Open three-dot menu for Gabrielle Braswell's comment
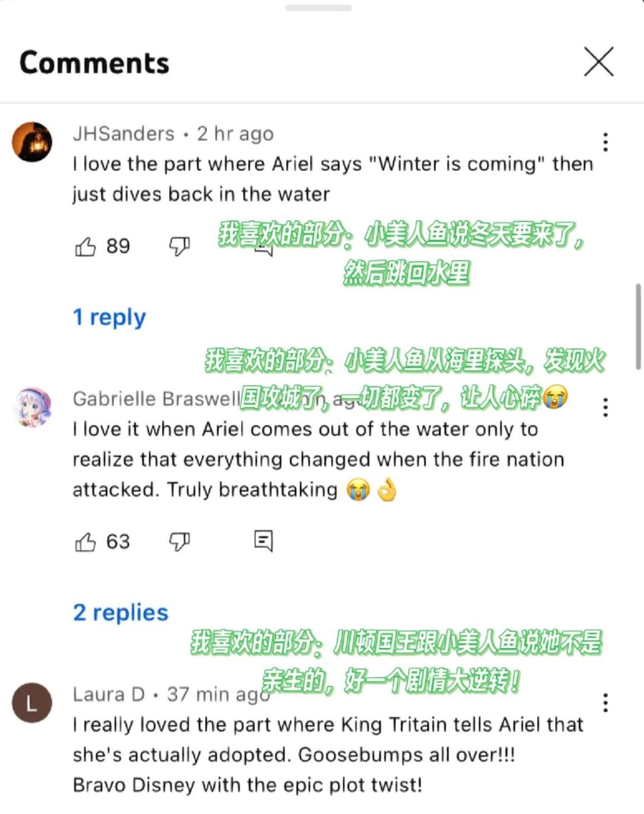This screenshot has height=814, width=644. 605,408
